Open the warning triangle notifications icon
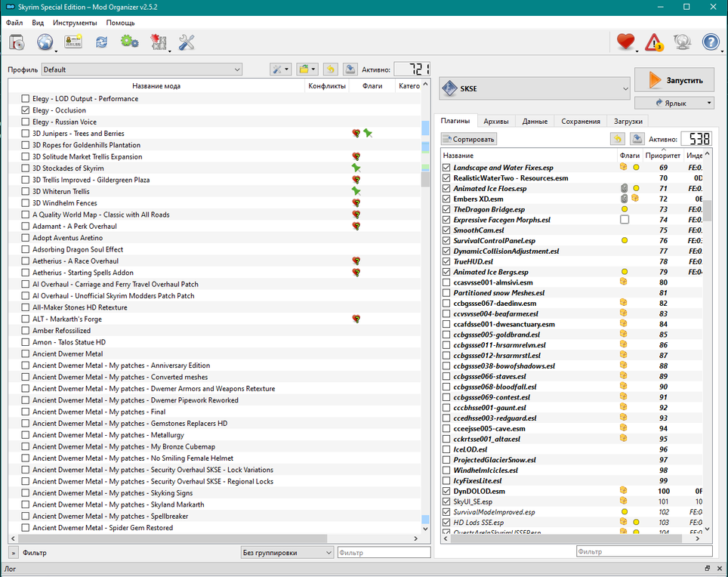This screenshot has width=728, height=577. (x=654, y=42)
